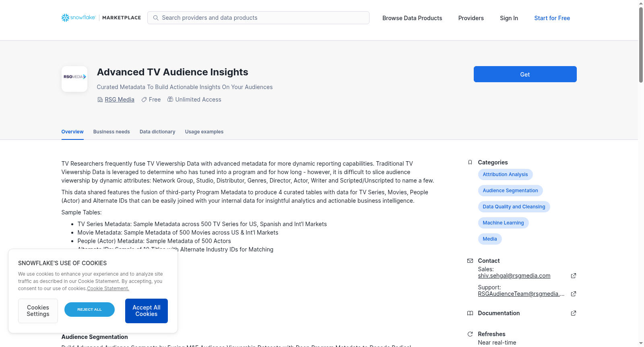Viewport: 644px width, 347px height.
Task: Click the blue Get button
Action: (x=525, y=74)
